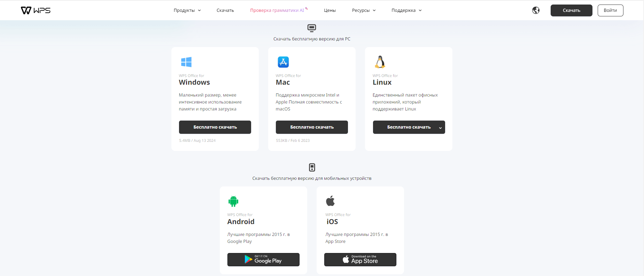
Task: Expand the Ресурсы dropdown menu
Action: (364, 10)
